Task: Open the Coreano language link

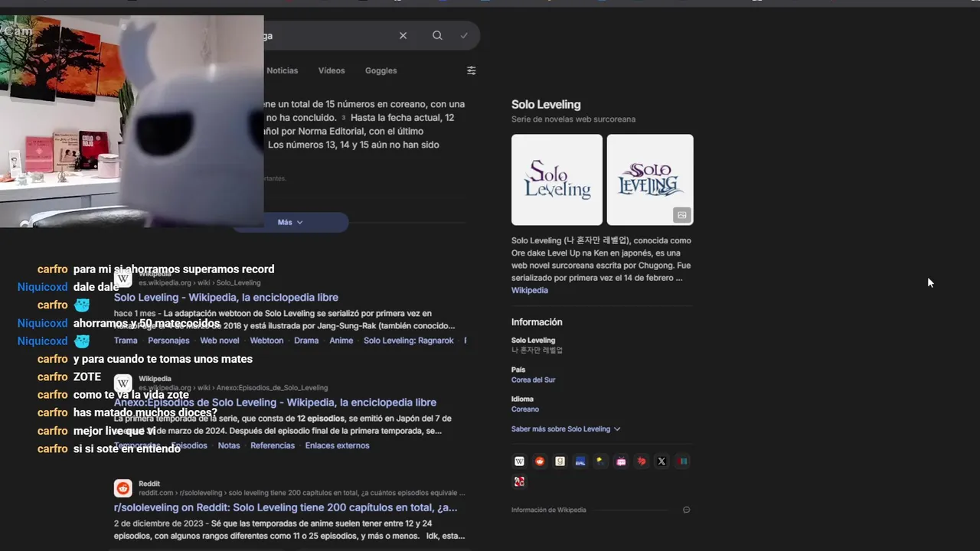Action: [525, 409]
